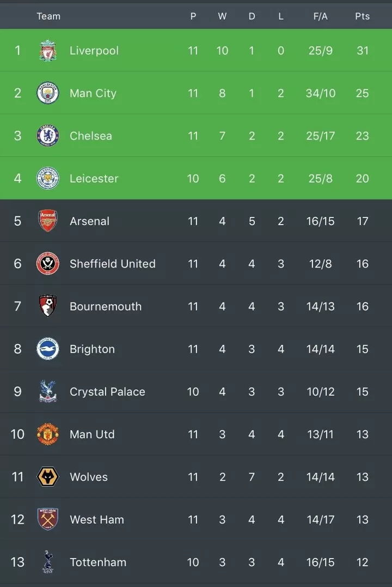Viewport: 392px width, 587px height.
Task: Click the Brighton seagull badge
Action: coord(48,349)
